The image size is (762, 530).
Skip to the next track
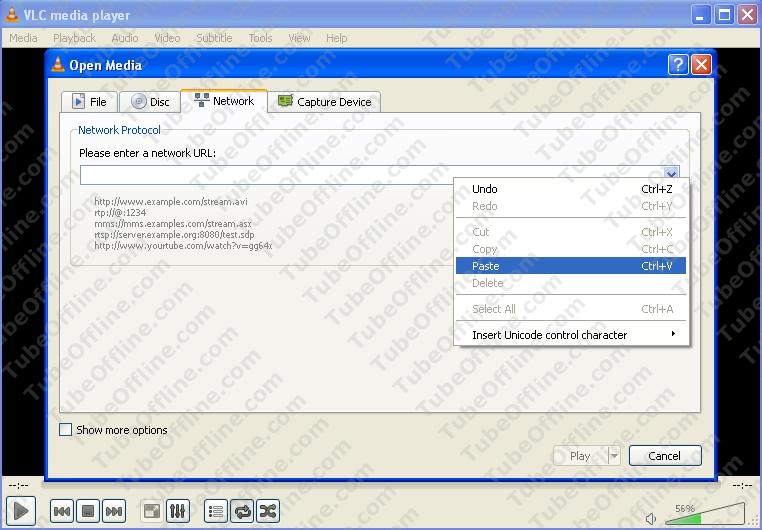coord(114,511)
